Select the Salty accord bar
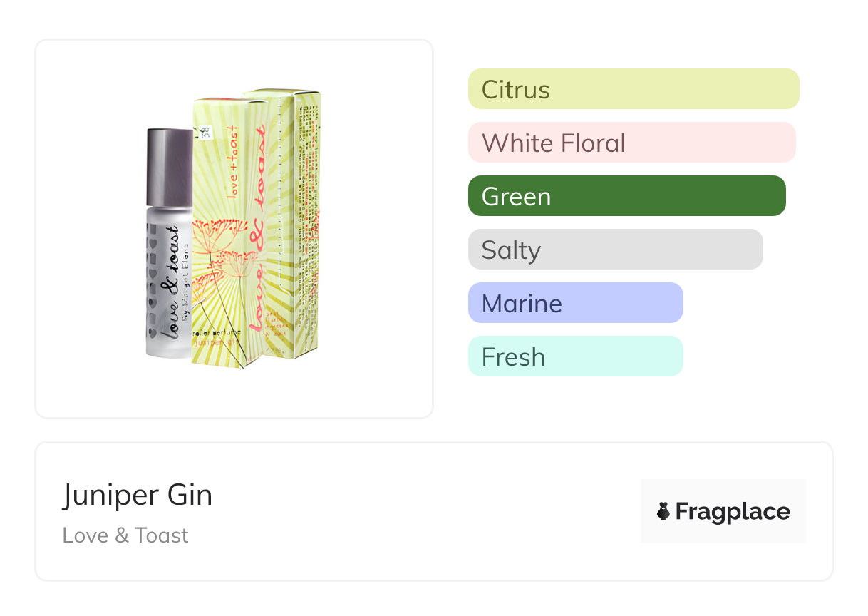 615,250
